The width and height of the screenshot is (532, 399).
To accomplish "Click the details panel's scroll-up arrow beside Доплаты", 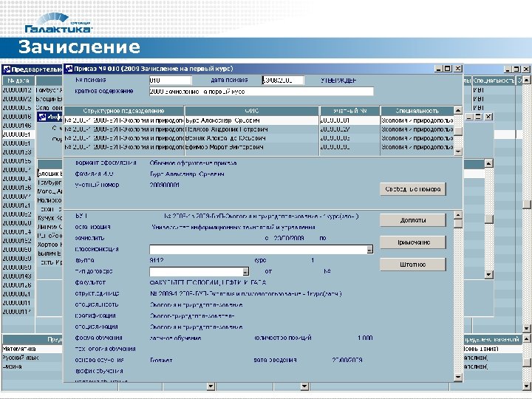I will 458,215.
